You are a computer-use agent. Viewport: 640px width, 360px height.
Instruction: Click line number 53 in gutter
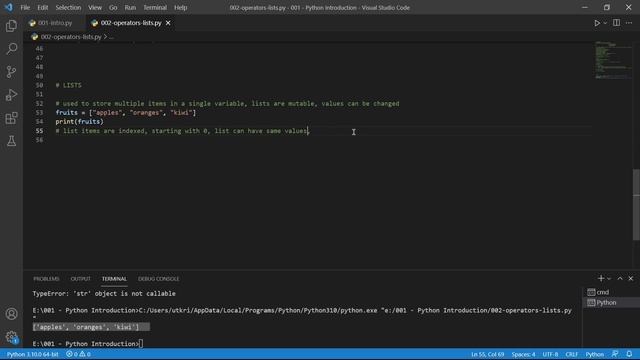(39, 113)
